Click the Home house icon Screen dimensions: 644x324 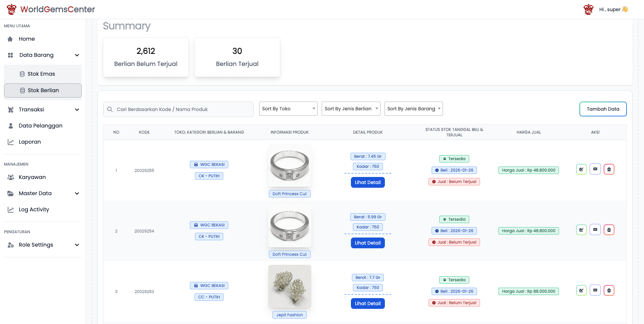coord(10,39)
